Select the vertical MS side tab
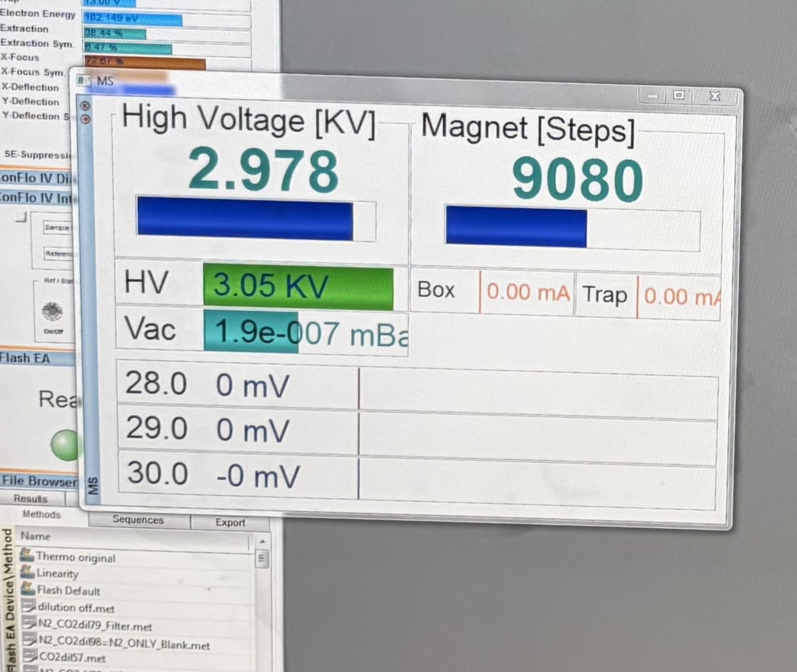 [x=93, y=486]
